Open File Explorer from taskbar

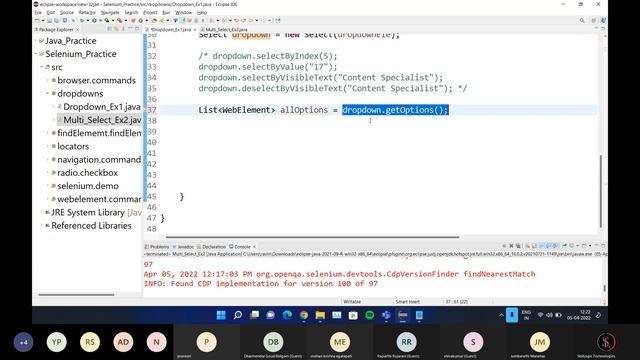point(320,315)
